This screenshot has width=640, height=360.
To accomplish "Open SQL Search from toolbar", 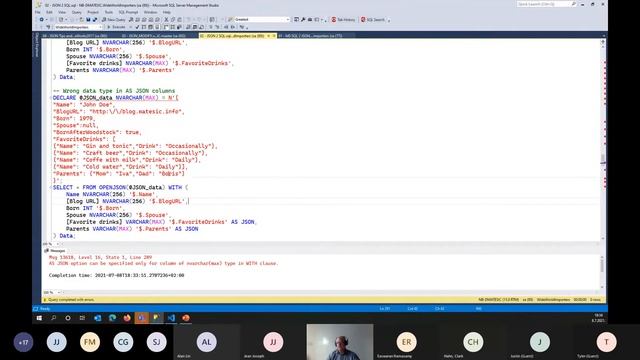I will click(373, 20).
